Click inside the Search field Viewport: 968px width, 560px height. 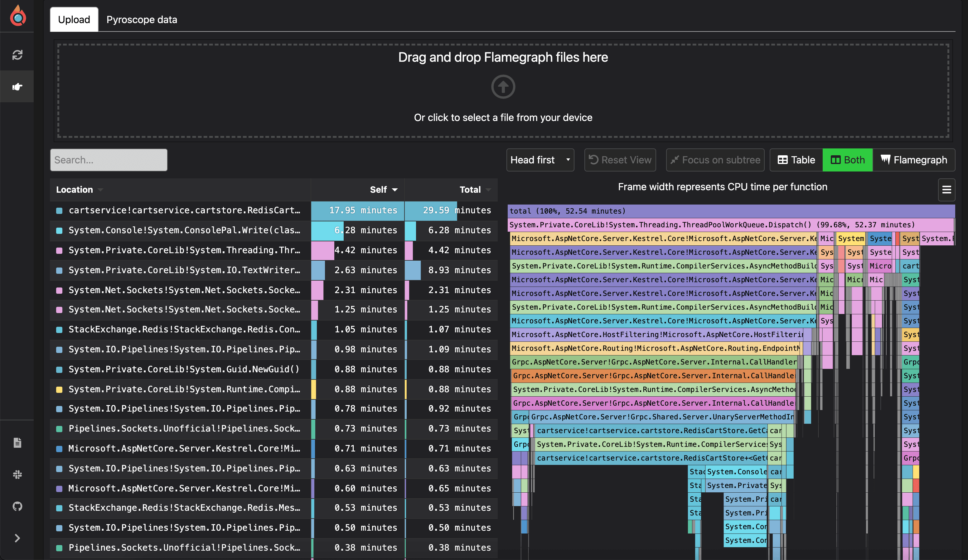point(109,160)
